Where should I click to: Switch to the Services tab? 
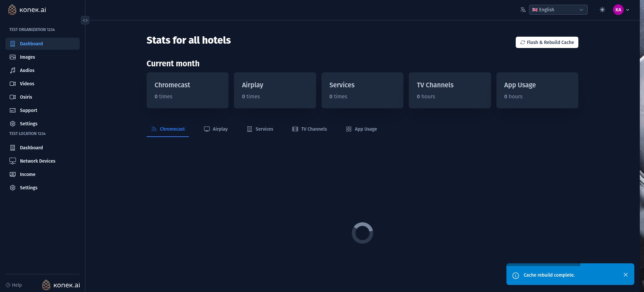(260, 129)
